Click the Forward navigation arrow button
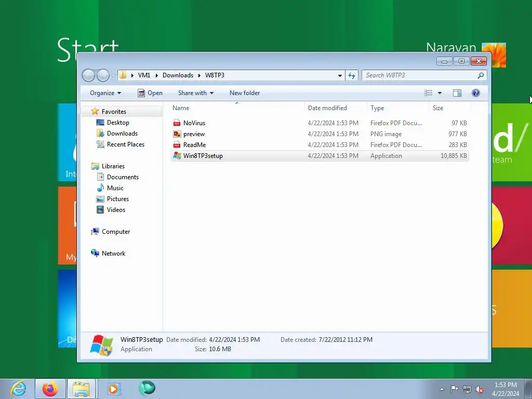Viewport: 532px width, 399px height. pyautogui.click(x=103, y=75)
